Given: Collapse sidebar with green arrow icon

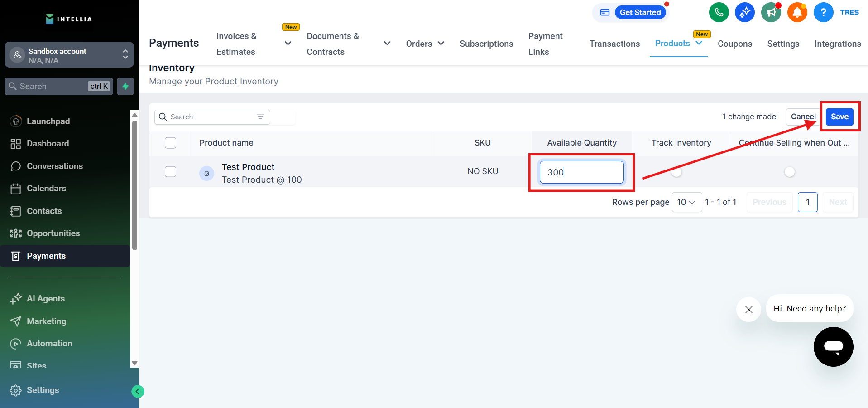Looking at the screenshot, I should pyautogui.click(x=138, y=391).
